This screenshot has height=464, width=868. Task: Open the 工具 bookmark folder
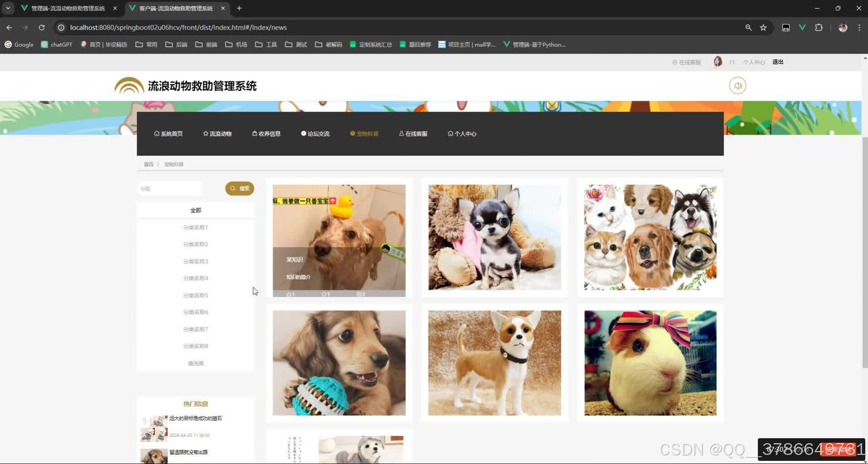click(266, 44)
